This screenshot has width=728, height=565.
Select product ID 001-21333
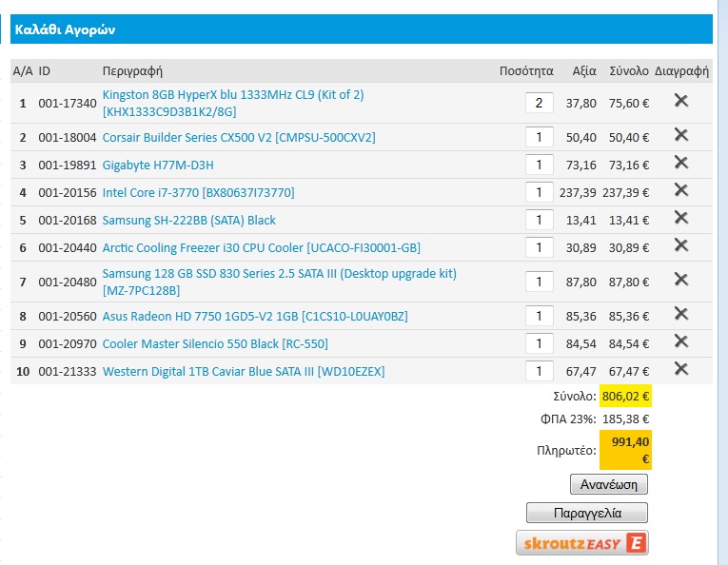click(68, 372)
